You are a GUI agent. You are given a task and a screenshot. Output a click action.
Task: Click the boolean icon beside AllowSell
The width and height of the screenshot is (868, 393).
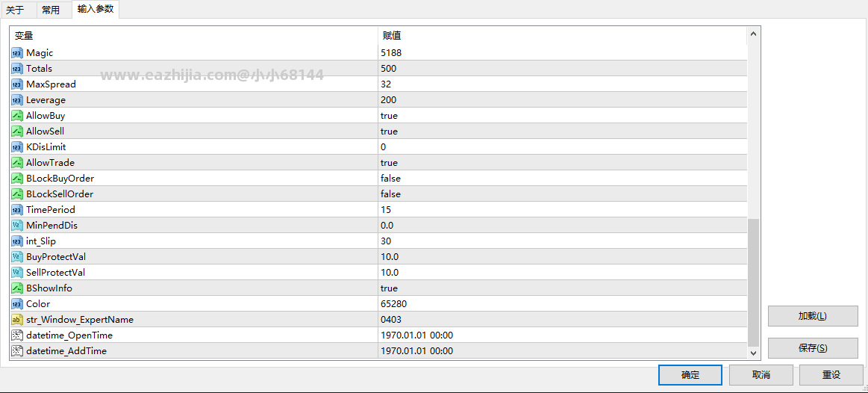click(x=17, y=131)
